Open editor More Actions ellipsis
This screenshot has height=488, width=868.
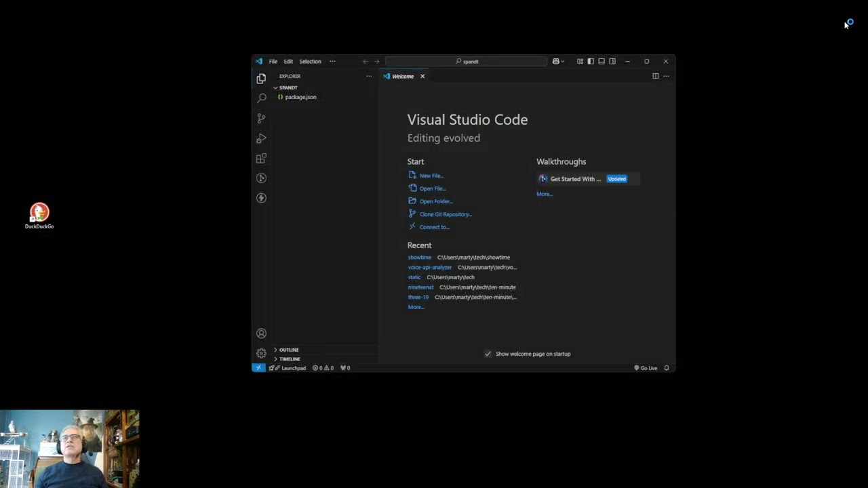tap(666, 76)
